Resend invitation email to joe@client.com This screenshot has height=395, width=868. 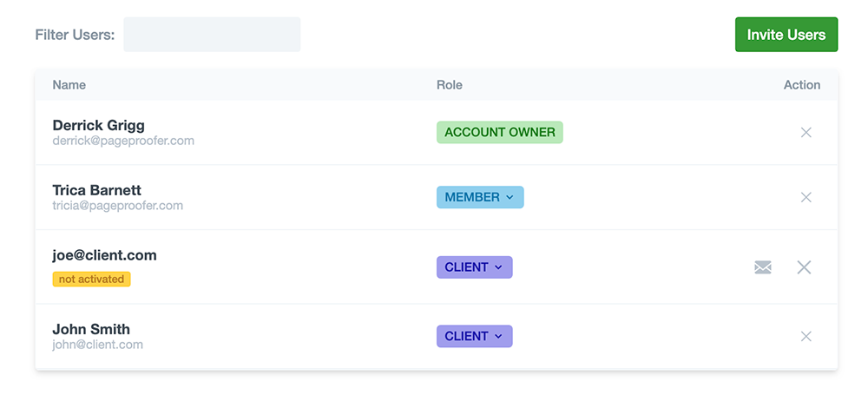point(763,267)
